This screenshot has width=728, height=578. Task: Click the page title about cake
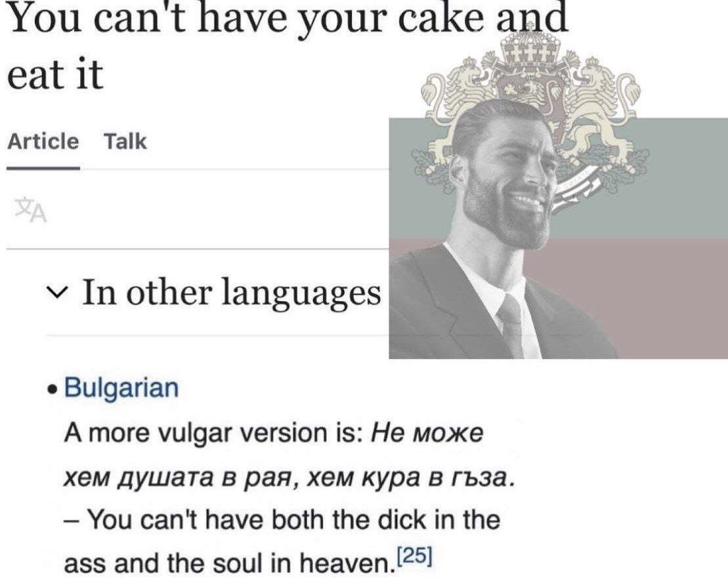coord(288,45)
